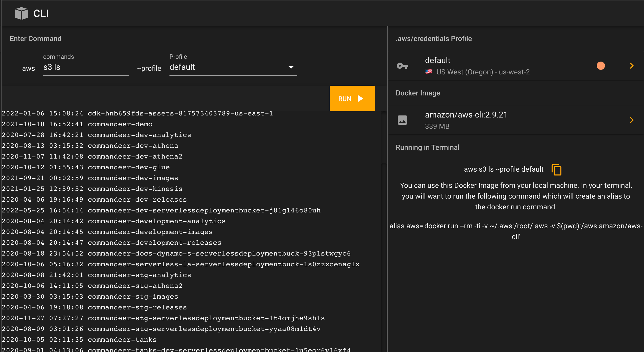Click the alias aws docker run command text
Viewport: 644px width, 352px height.
click(516, 231)
